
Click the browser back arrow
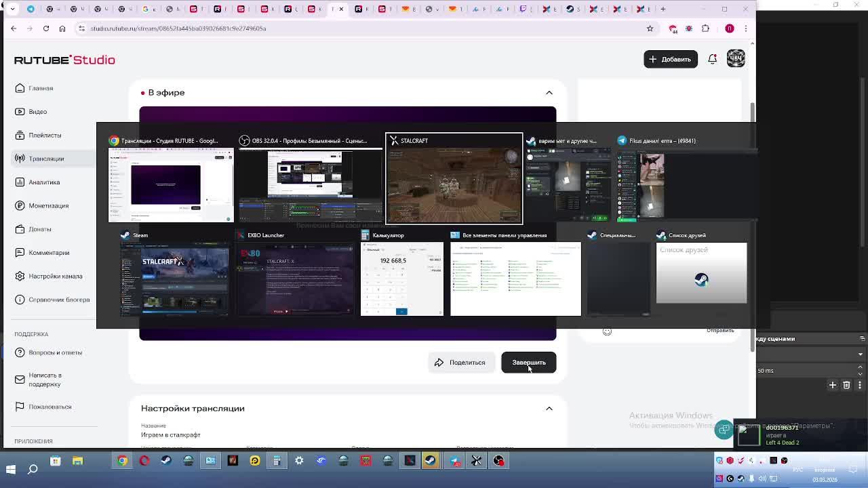point(14,28)
